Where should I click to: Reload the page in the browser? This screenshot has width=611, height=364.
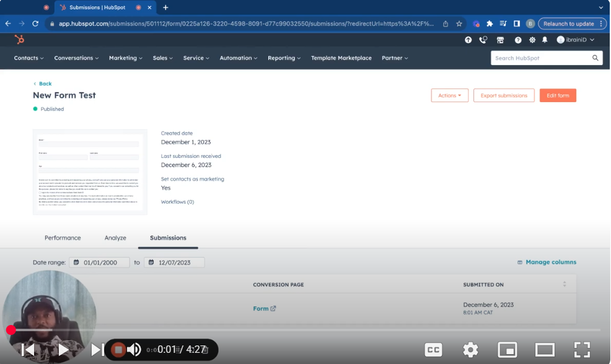(35, 24)
